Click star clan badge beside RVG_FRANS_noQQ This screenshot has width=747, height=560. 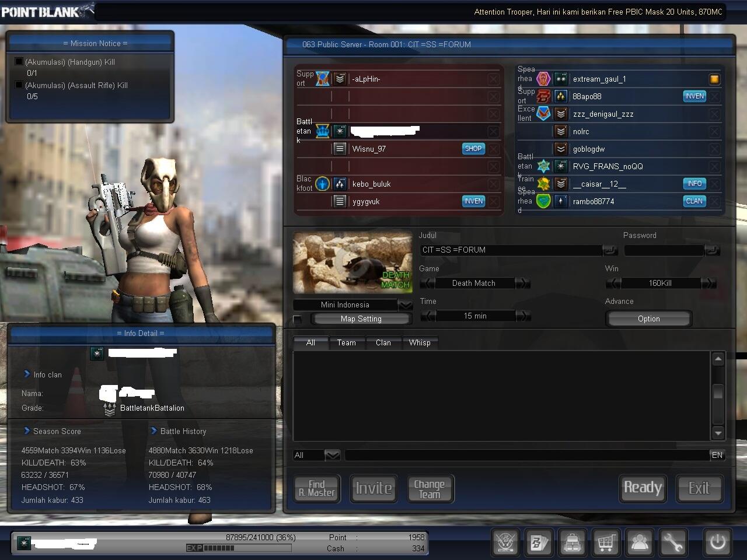point(543,166)
